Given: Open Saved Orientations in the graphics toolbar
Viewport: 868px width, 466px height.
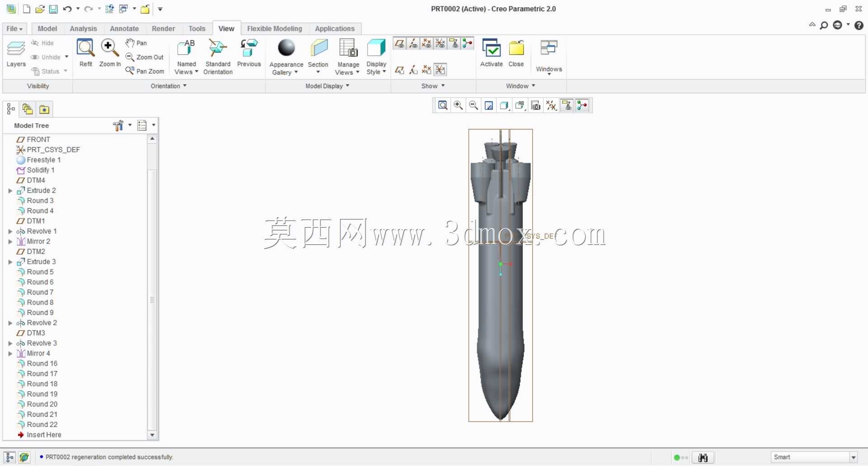Looking at the screenshot, I should tap(520, 105).
